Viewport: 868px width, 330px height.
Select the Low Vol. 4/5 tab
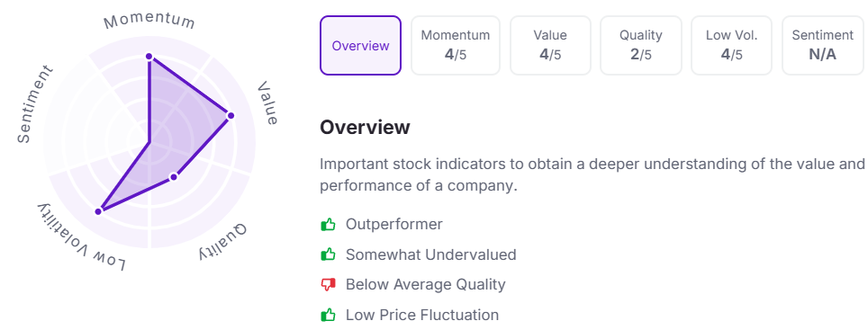tap(731, 45)
